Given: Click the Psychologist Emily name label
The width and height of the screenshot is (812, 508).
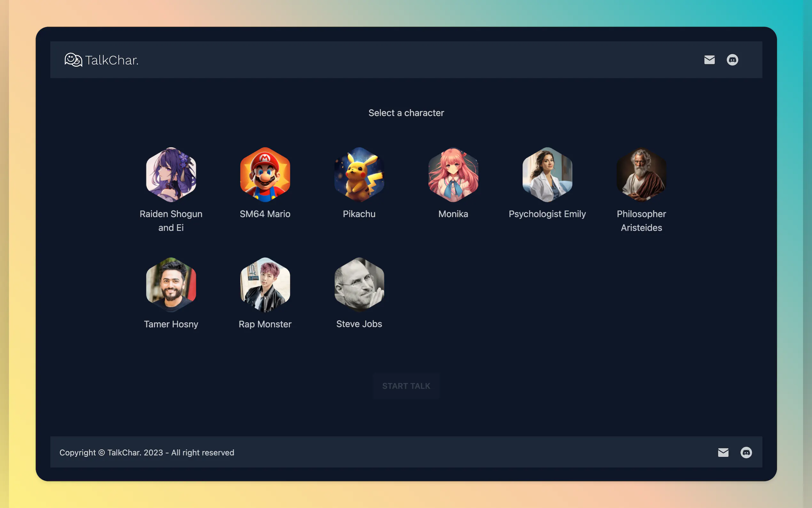Looking at the screenshot, I should click(547, 214).
